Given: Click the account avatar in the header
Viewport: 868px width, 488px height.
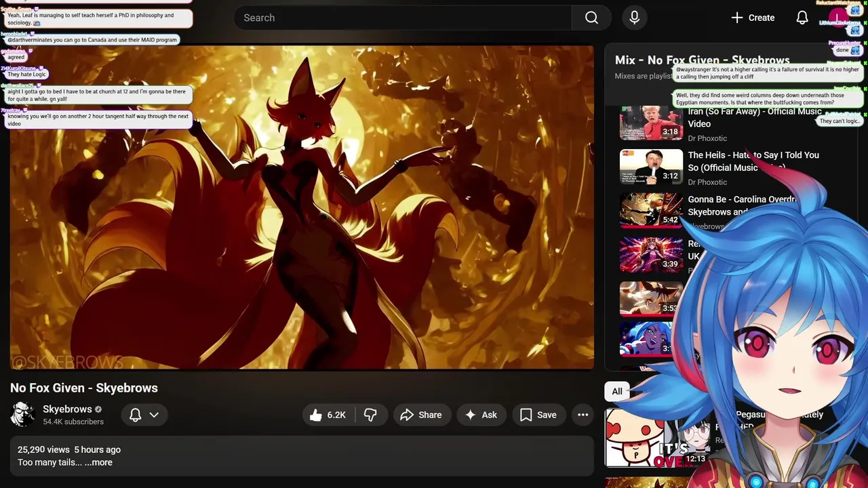Looking at the screenshot, I should (838, 18).
